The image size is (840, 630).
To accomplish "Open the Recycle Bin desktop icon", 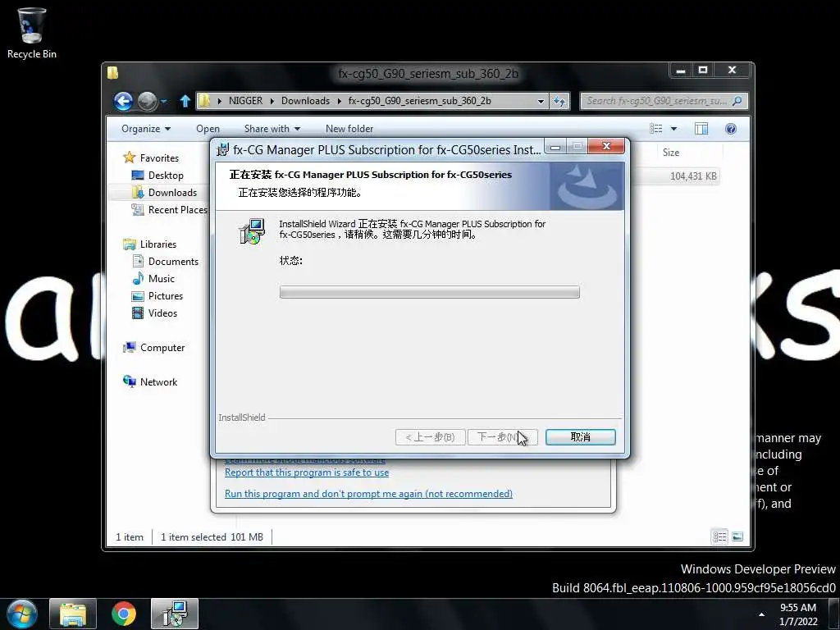I will [x=32, y=33].
